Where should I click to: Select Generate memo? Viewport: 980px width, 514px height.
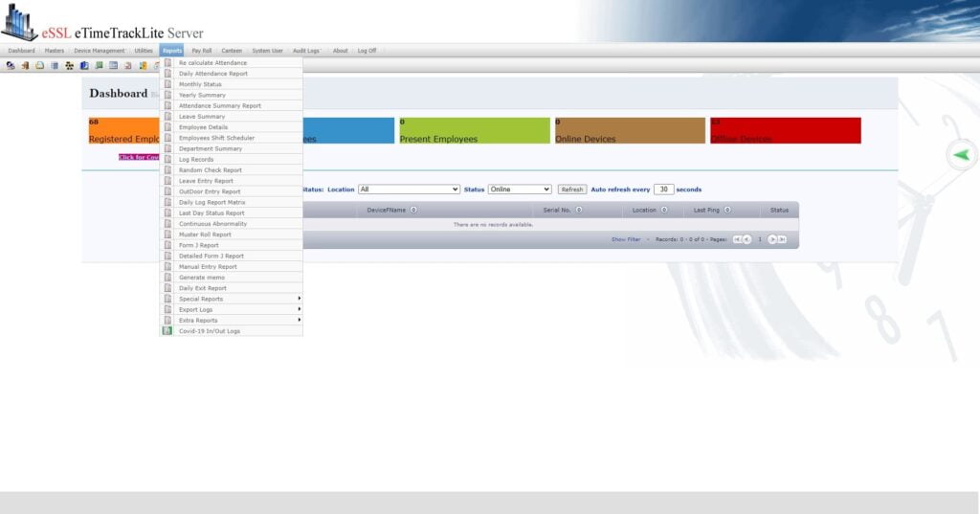(232, 277)
